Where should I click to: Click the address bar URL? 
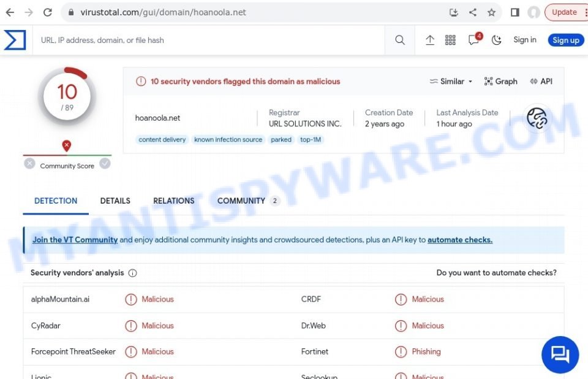point(163,12)
